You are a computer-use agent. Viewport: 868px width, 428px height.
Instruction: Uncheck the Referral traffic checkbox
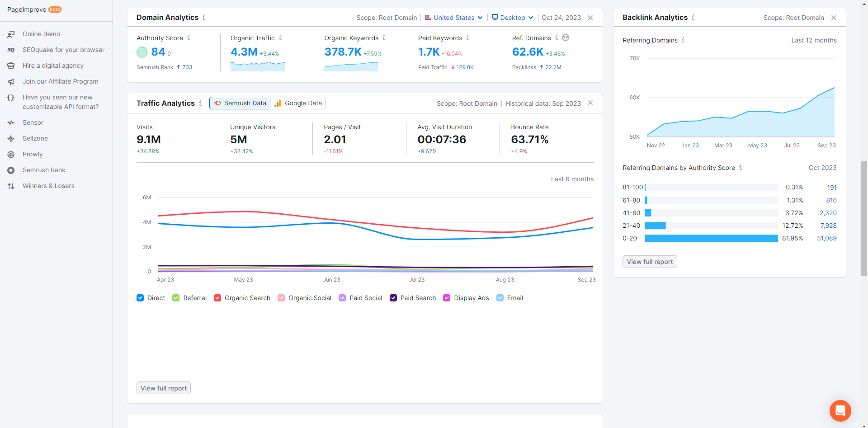tap(176, 298)
